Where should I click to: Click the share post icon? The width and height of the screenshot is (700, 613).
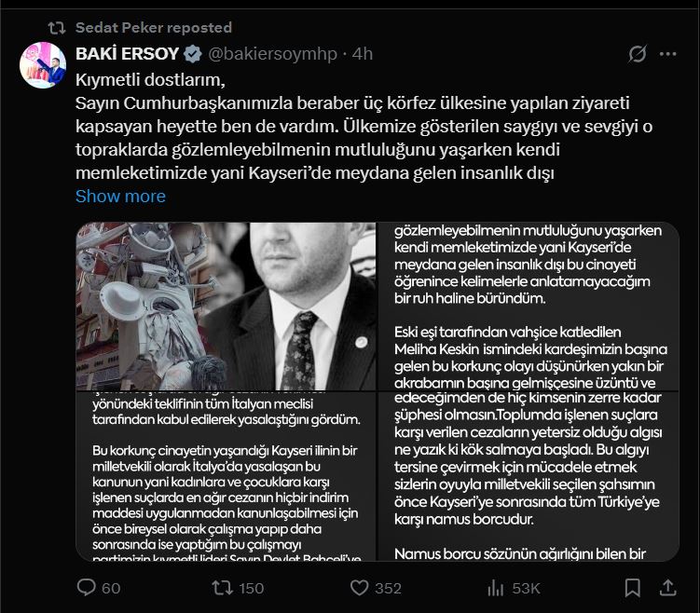click(666, 588)
